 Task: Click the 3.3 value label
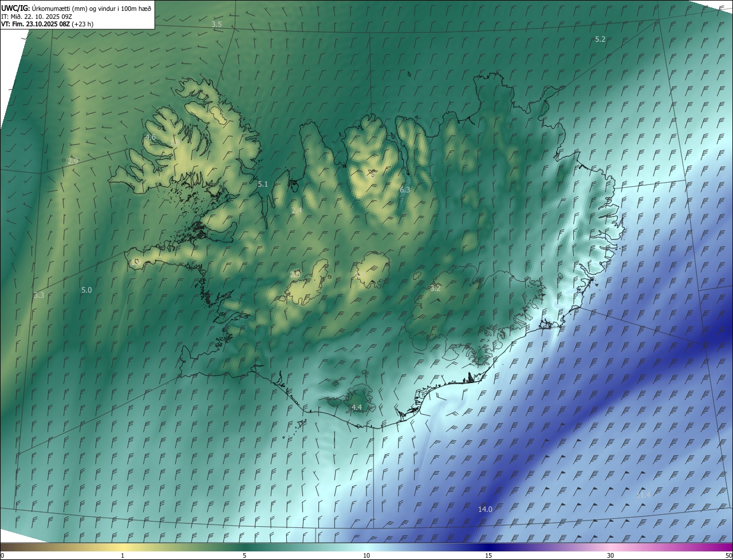[x=39, y=295]
